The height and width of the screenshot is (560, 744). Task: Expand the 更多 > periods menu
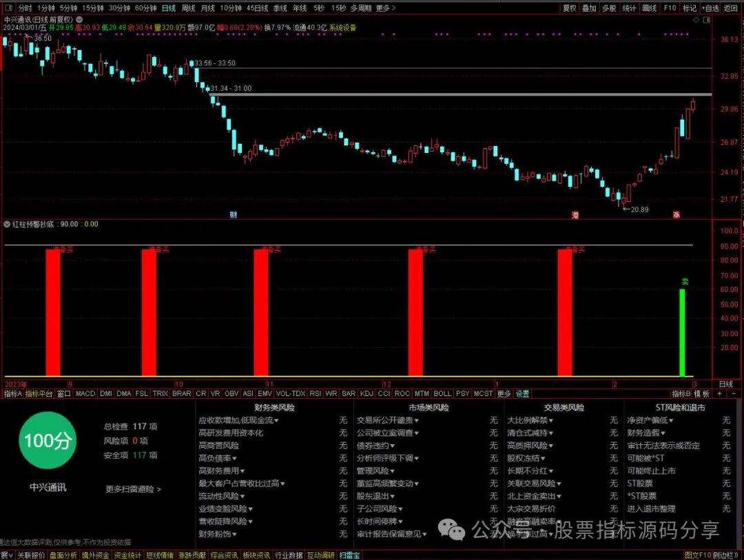click(385, 8)
